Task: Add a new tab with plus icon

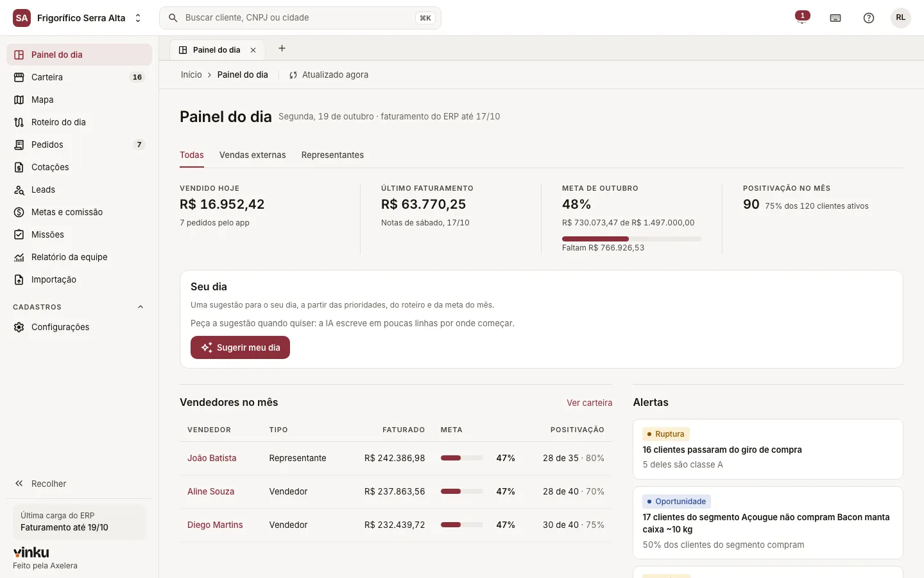Action: point(282,48)
